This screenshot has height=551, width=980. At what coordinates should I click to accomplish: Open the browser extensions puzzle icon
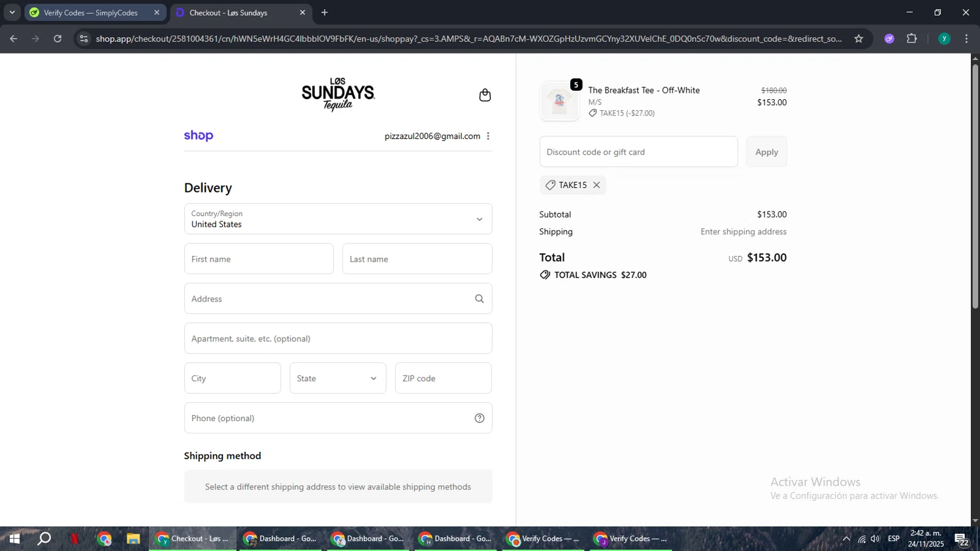click(x=912, y=39)
